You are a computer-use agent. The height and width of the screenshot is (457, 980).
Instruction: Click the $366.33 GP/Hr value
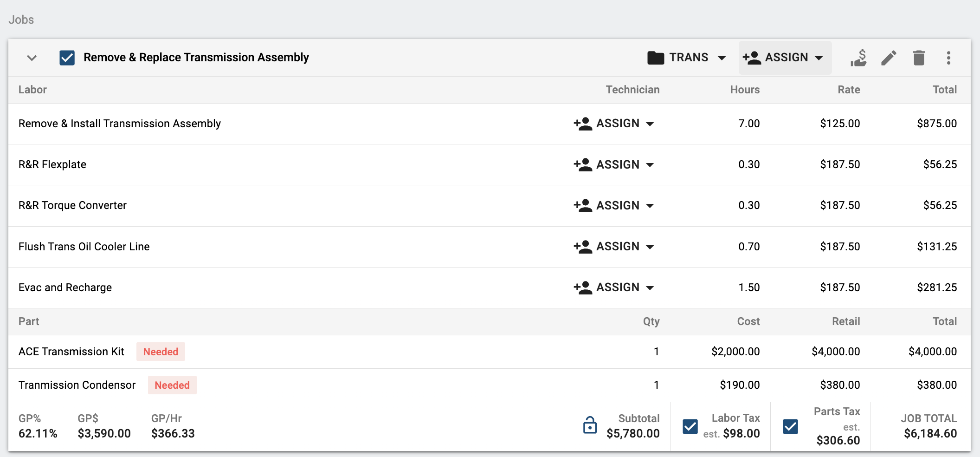pos(173,434)
